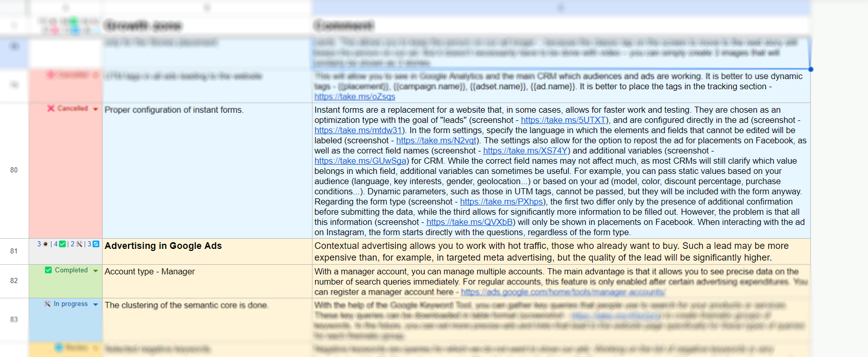This screenshot has width=868, height=357.
Task: Open the take.ms/PXhps form type link
Action: pyautogui.click(x=501, y=202)
